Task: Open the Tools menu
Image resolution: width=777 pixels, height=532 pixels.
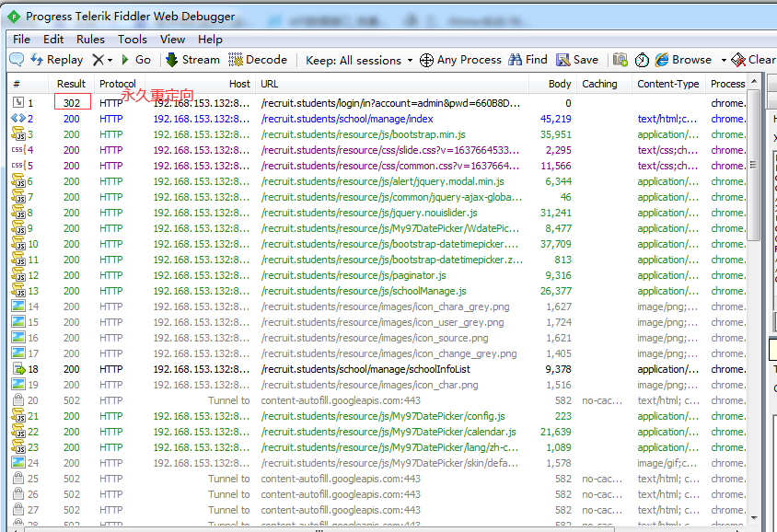Action: click(x=133, y=40)
